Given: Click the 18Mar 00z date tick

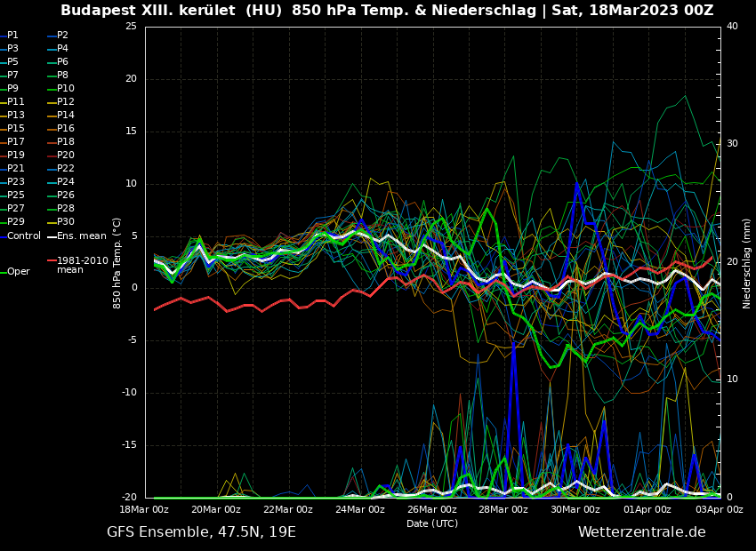Looking at the screenshot, I should click(x=144, y=509).
